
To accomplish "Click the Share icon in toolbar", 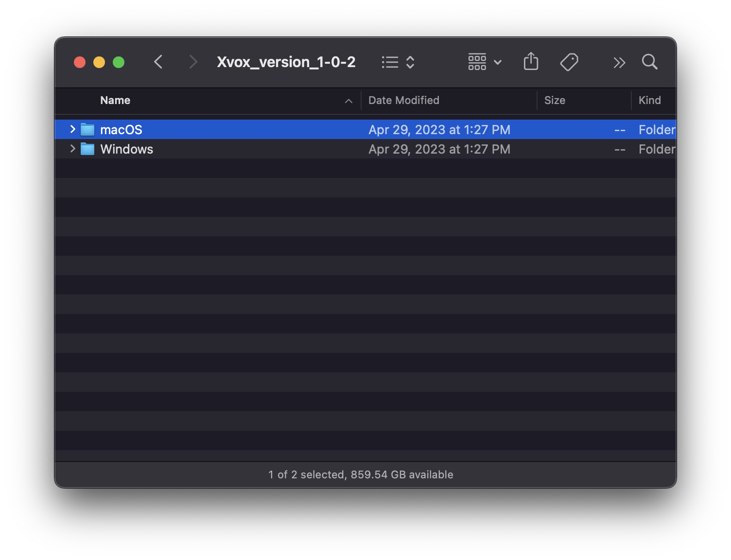I will pyautogui.click(x=531, y=62).
